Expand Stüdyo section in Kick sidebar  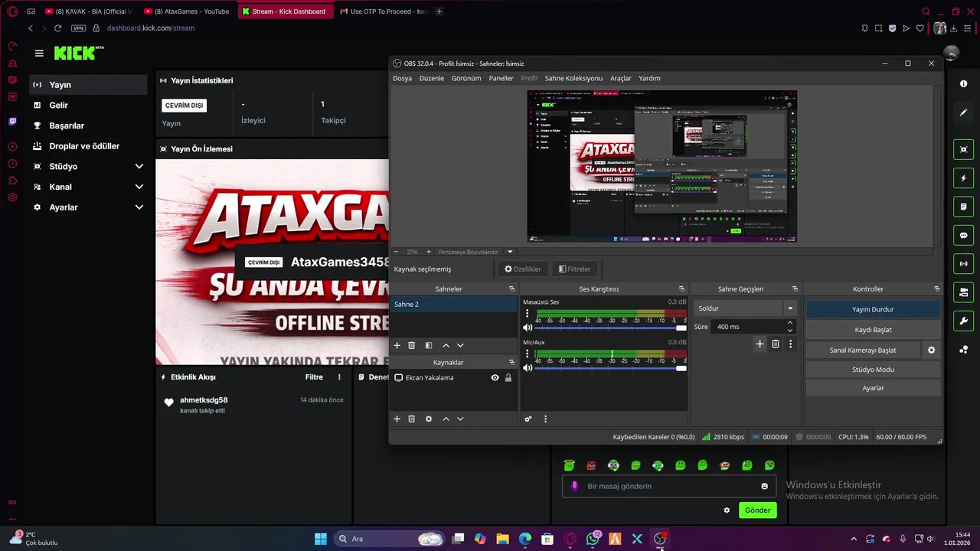click(x=139, y=166)
